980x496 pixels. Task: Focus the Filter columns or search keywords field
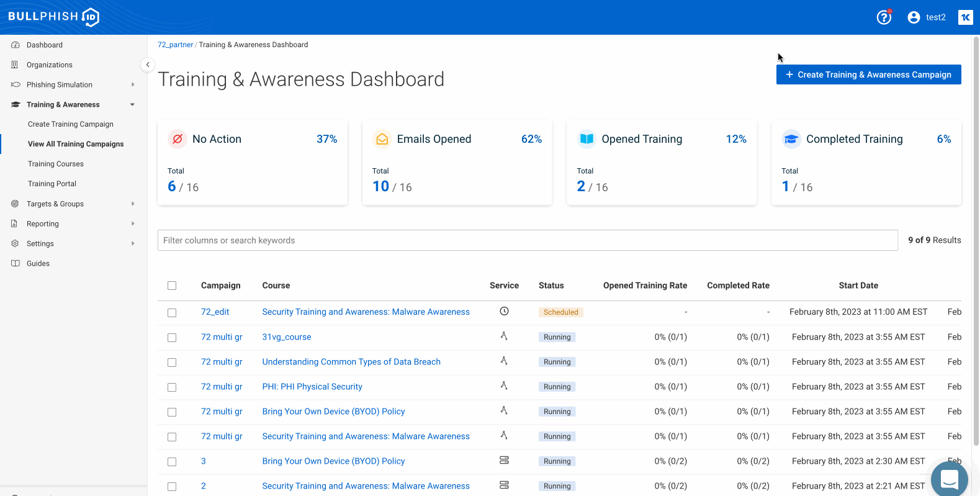pyautogui.click(x=528, y=240)
